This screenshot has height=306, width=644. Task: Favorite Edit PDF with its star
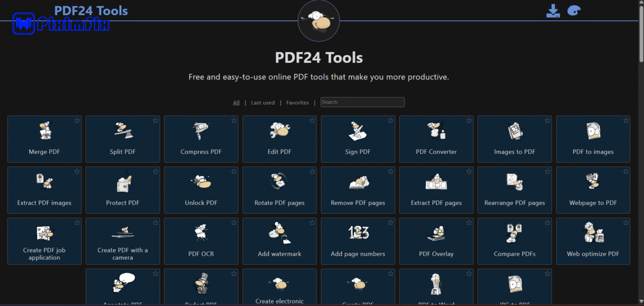click(x=312, y=121)
